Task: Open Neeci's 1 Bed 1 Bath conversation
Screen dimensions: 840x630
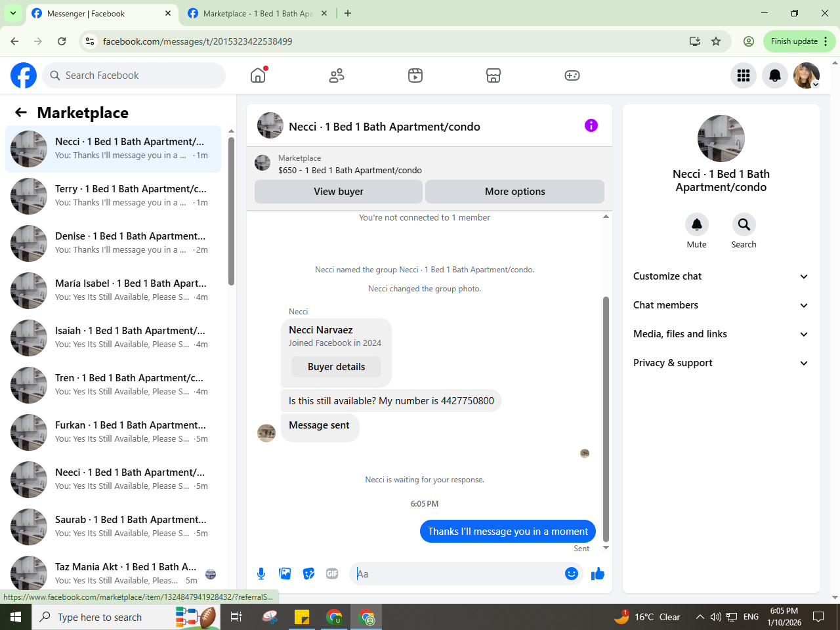Action: [113, 480]
